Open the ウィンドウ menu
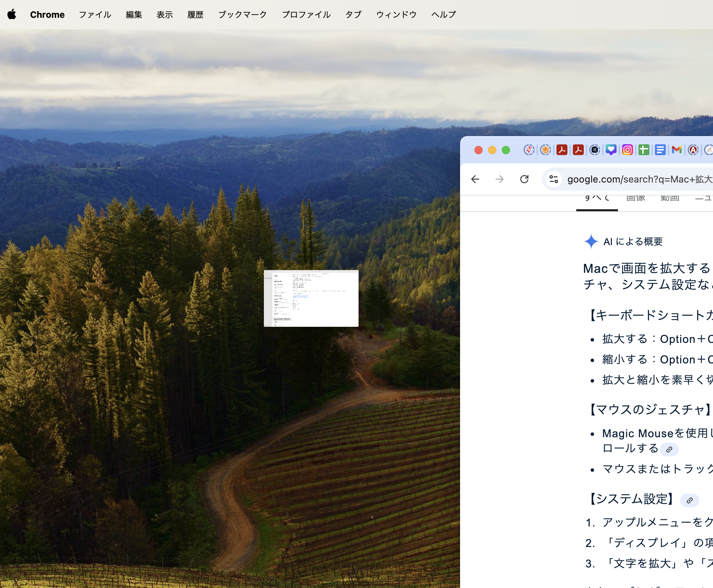The height and width of the screenshot is (588, 713). click(x=396, y=14)
